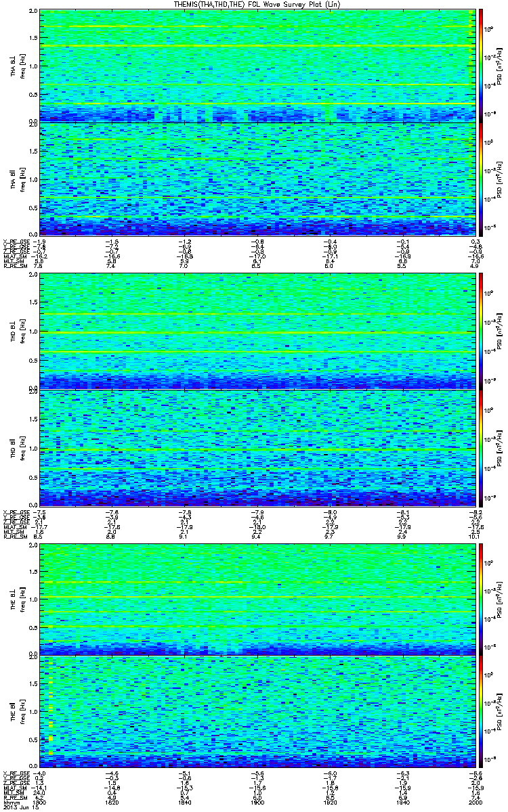Click the THE B-parallel PSD color bar
This screenshot has width=508, height=812.
481,710
